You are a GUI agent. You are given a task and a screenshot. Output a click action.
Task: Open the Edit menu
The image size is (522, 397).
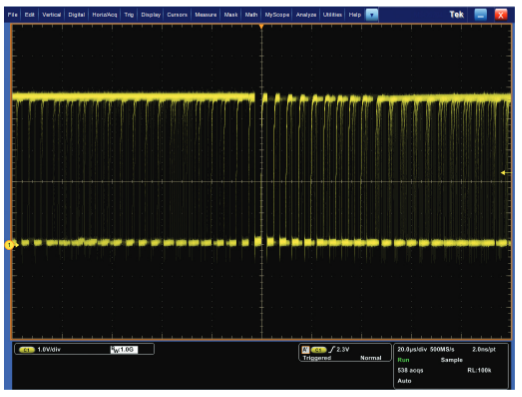click(x=29, y=15)
